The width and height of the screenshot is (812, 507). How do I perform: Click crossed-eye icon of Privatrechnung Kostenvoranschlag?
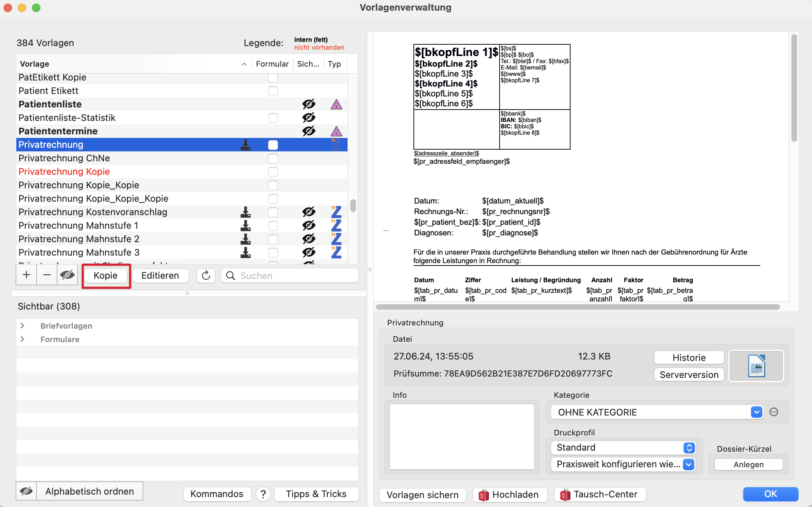tap(309, 212)
